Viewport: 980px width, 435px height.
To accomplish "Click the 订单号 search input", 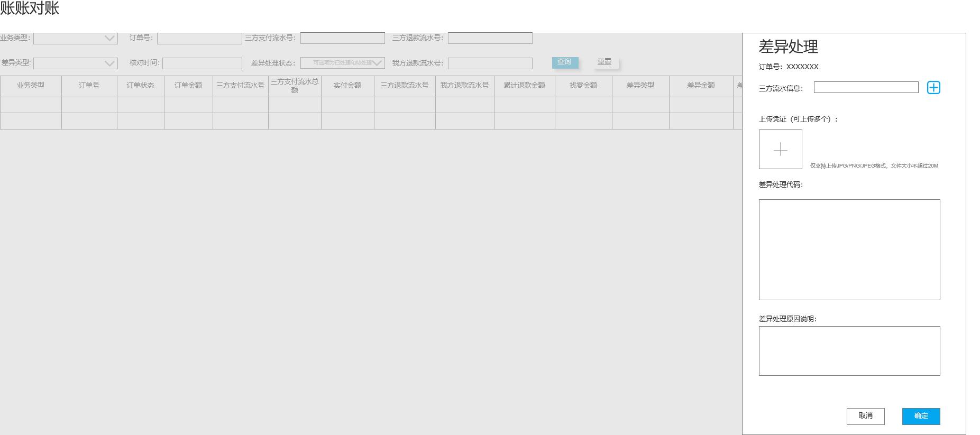I will coord(199,39).
